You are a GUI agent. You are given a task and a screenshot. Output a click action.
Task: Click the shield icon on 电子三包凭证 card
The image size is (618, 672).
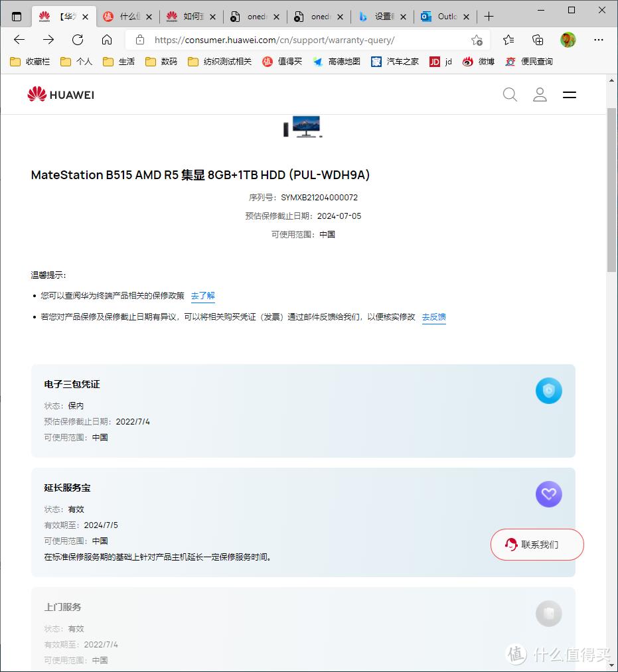click(548, 391)
